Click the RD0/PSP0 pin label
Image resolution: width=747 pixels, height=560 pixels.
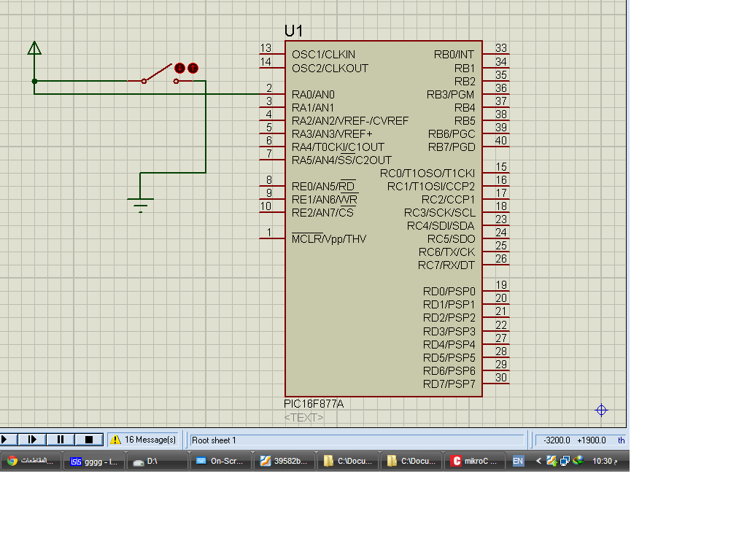[x=449, y=291]
